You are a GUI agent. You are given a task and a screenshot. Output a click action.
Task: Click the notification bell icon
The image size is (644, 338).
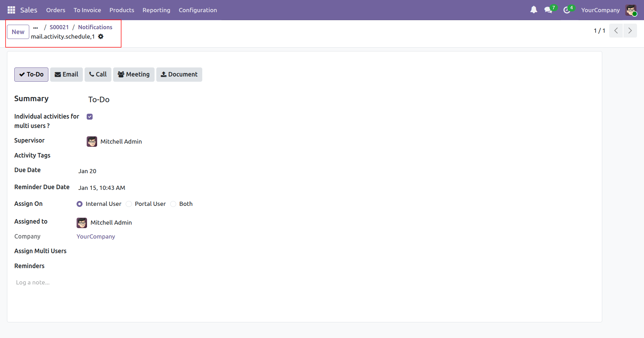[534, 10]
